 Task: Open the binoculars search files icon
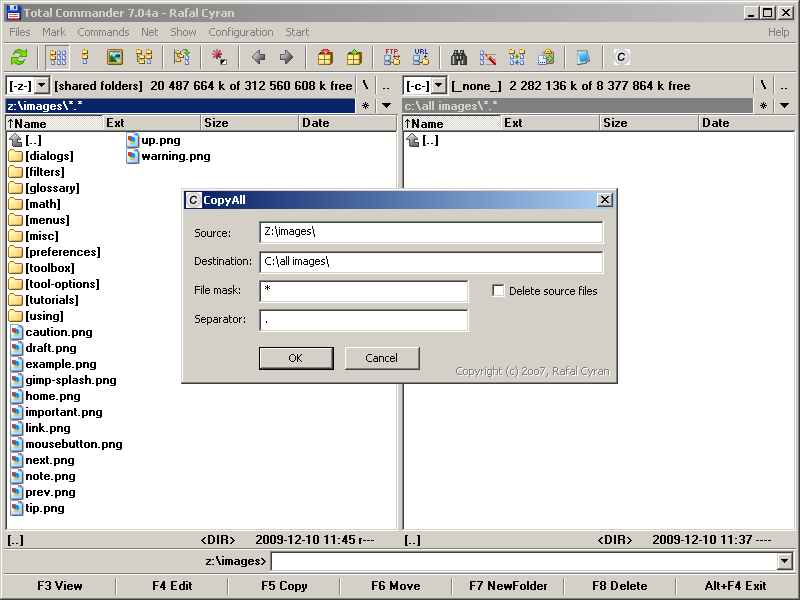tap(459, 57)
